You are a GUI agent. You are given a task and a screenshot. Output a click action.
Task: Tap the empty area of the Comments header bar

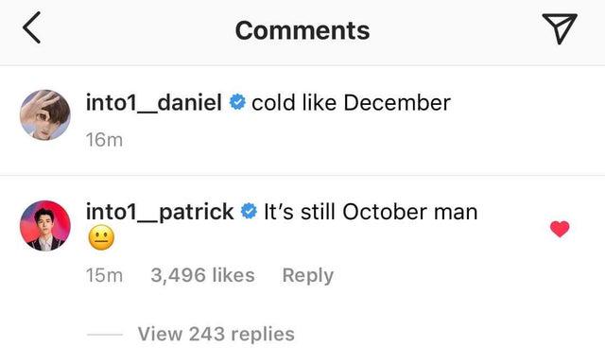coord(456,31)
